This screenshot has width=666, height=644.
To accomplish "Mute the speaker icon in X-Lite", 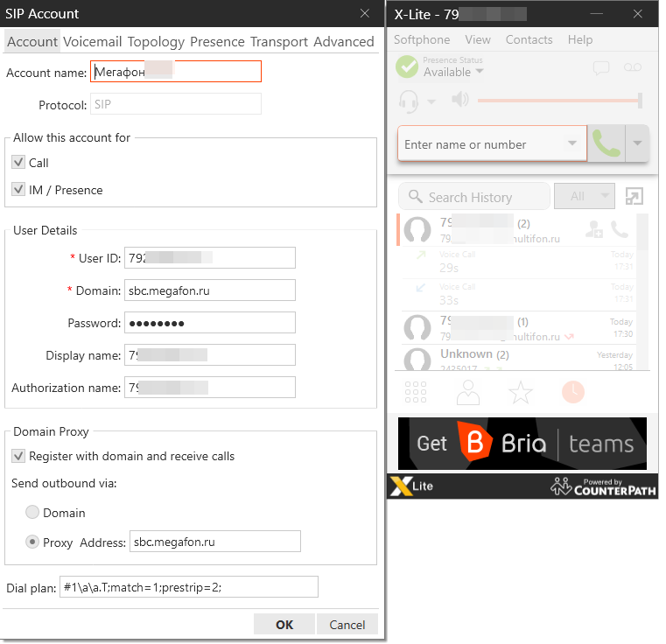I will click(x=460, y=101).
